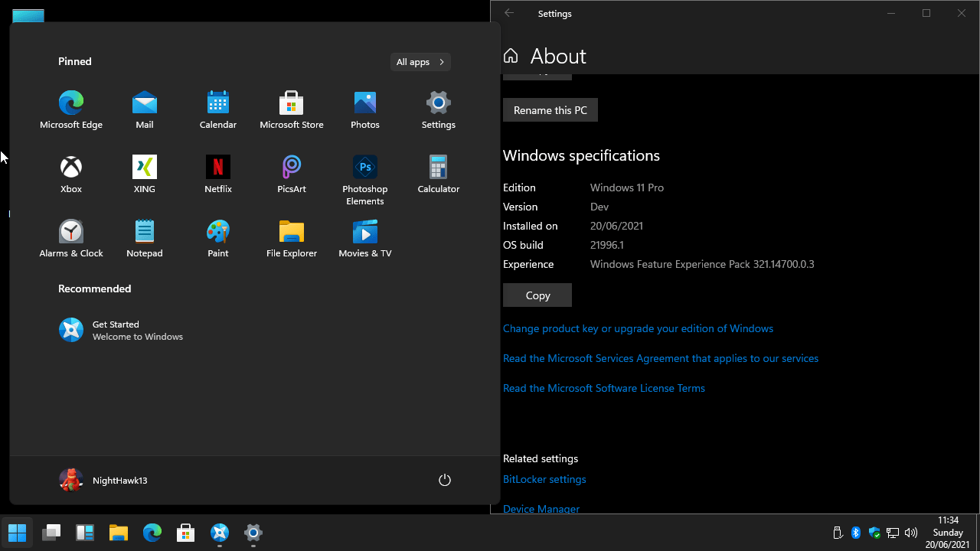Open the clock and date flyout
Image resolution: width=980 pixels, height=551 pixels.
[x=948, y=533]
